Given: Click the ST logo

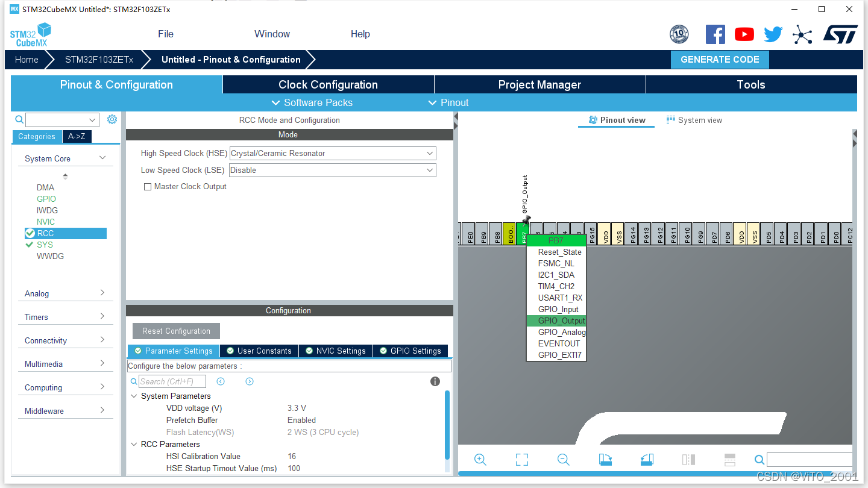Looking at the screenshot, I should click(x=840, y=34).
